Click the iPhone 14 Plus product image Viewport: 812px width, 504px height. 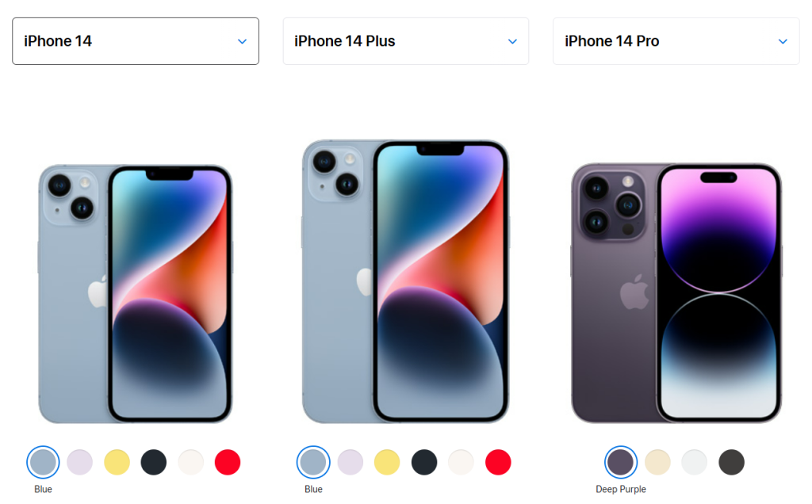pos(405,281)
